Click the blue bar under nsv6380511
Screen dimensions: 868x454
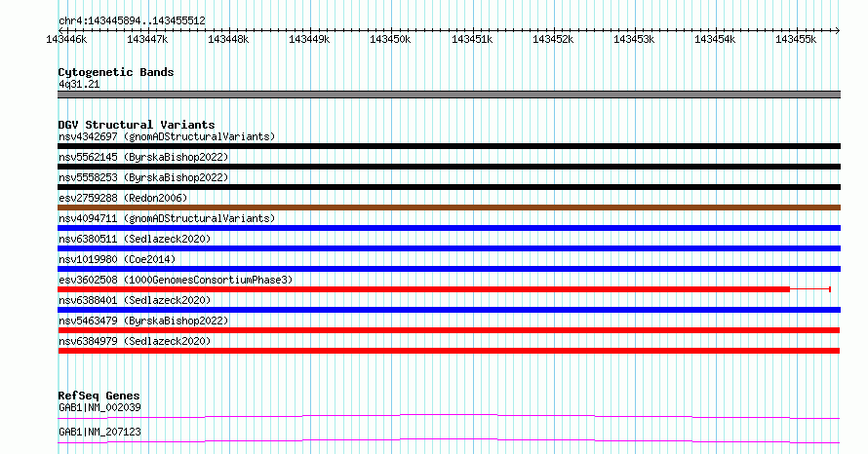[x=449, y=248]
